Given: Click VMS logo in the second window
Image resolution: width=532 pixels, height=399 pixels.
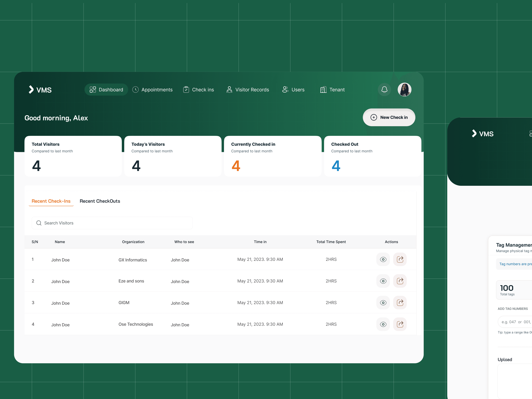Looking at the screenshot, I should [483, 134].
